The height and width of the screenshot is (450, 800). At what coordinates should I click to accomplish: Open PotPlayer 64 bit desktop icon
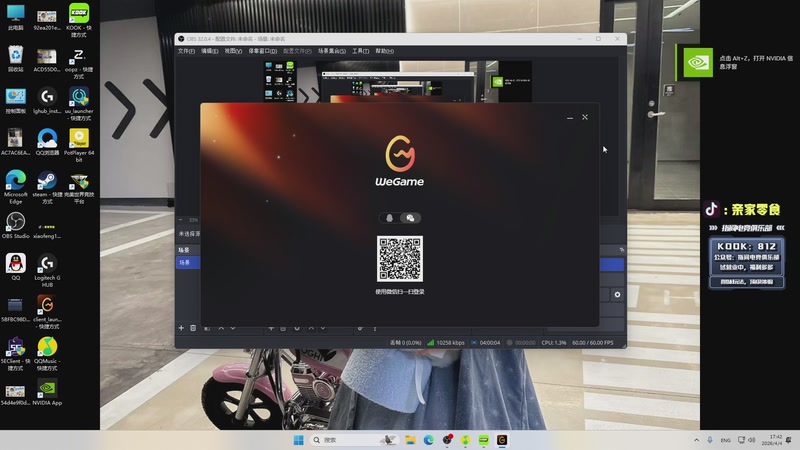point(79,145)
